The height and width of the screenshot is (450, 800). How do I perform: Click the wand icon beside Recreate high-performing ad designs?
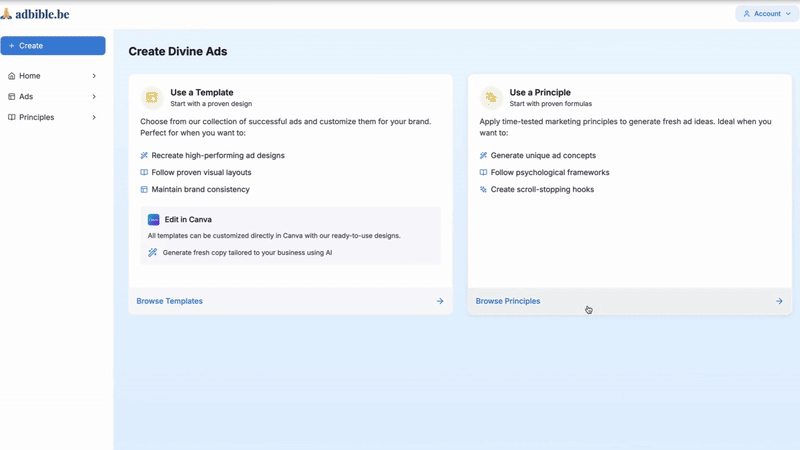point(144,155)
